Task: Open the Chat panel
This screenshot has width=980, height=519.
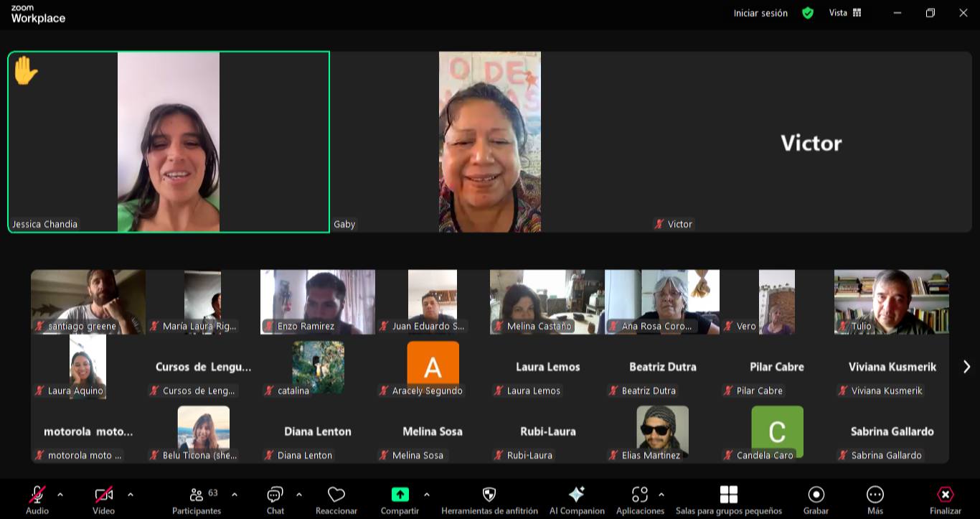Action: tap(275, 495)
